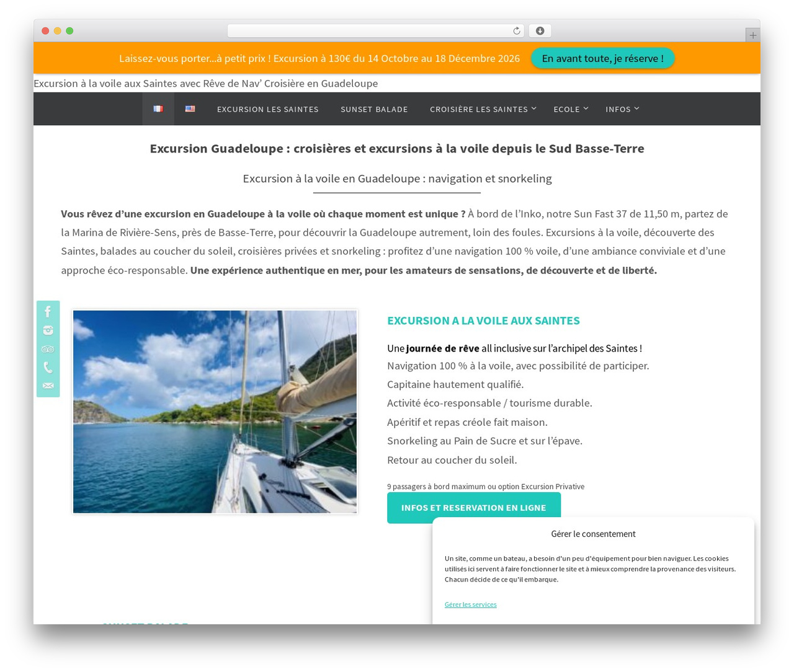
Task: Reload page with browser refresh icon
Action: pyautogui.click(x=516, y=31)
